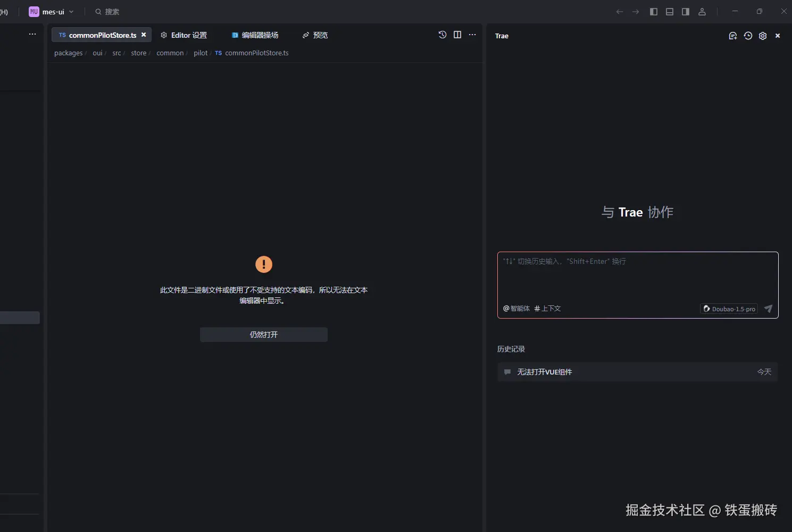
Task: Click the oui breadcrumb
Action: (97, 53)
